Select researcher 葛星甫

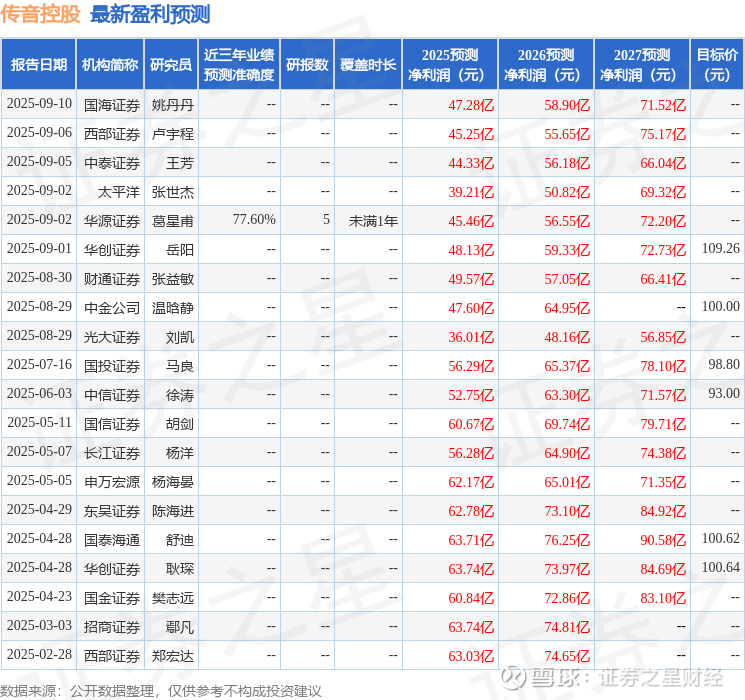coord(173,221)
